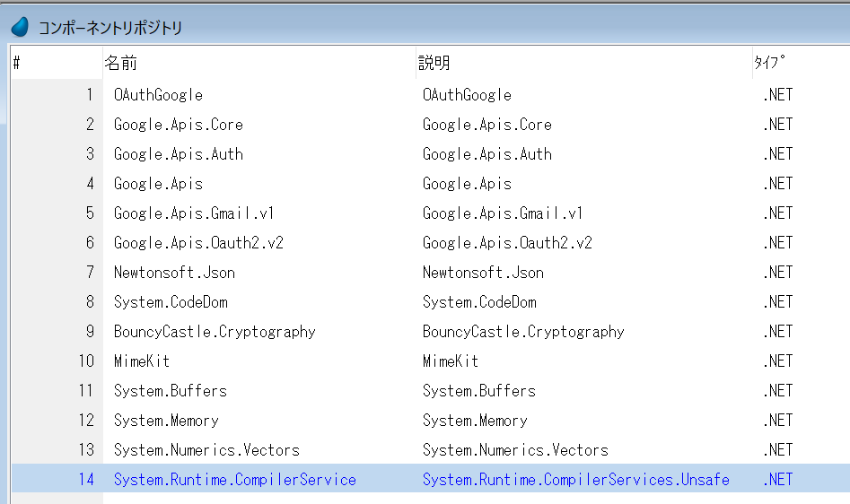
Task: Sort by the 説明 column header
Action: tap(434, 64)
